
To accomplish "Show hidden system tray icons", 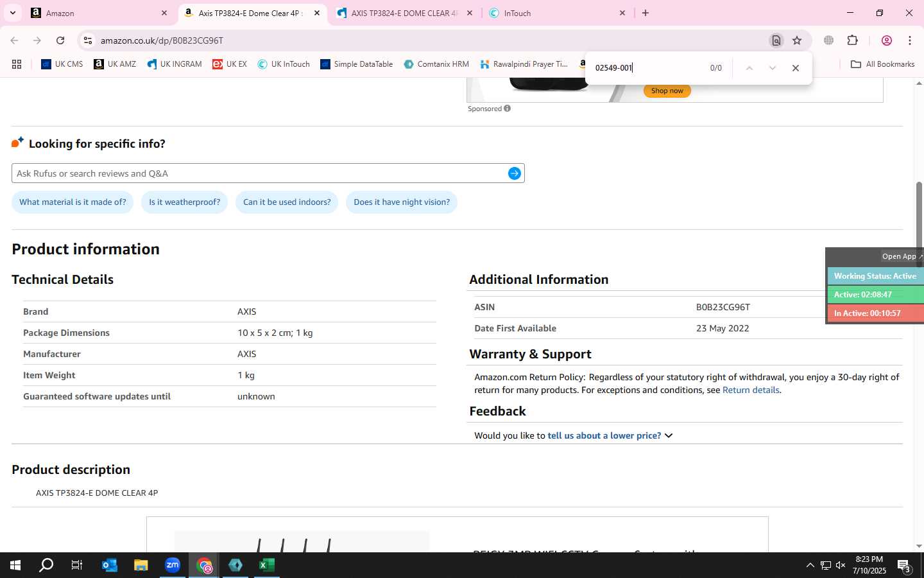I will coord(810,565).
